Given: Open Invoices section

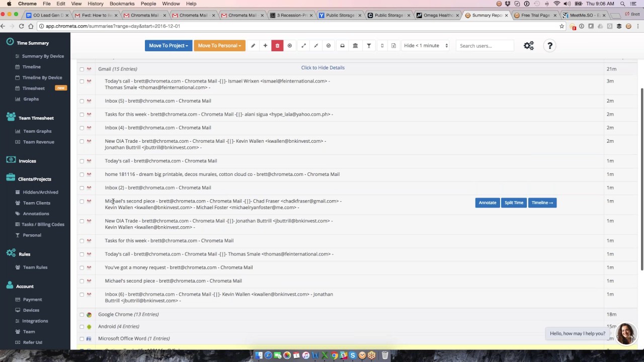Looking at the screenshot, I should tap(27, 161).
